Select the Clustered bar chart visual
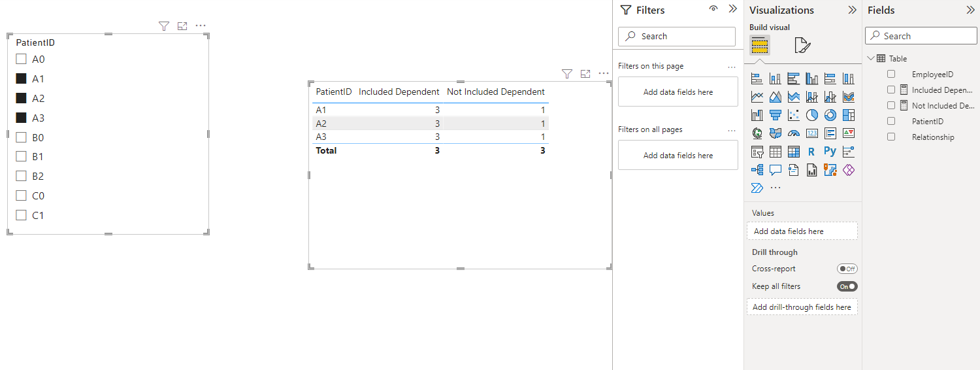 pyautogui.click(x=794, y=79)
